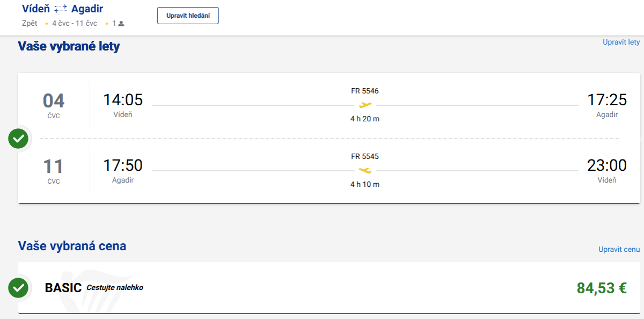This screenshot has width=644, height=319.
Task: Click the 23:00 arrival time in Vídeň
Action: point(607,165)
